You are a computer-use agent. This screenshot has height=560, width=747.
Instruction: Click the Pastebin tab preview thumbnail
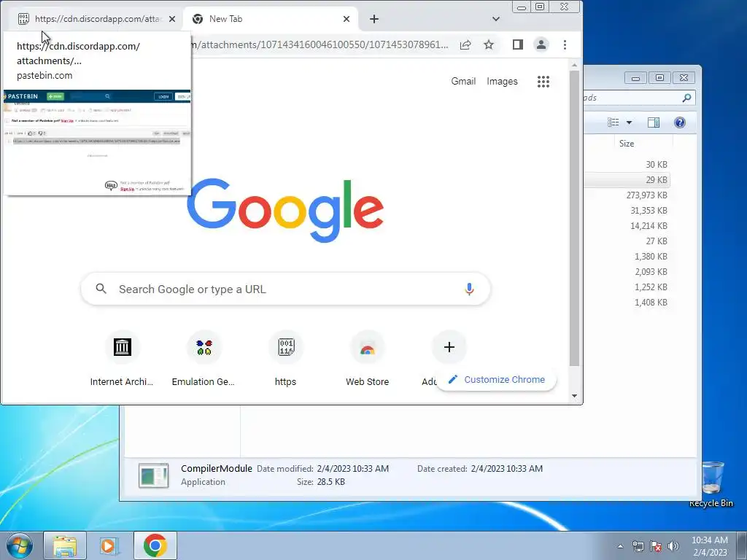[x=97, y=142]
